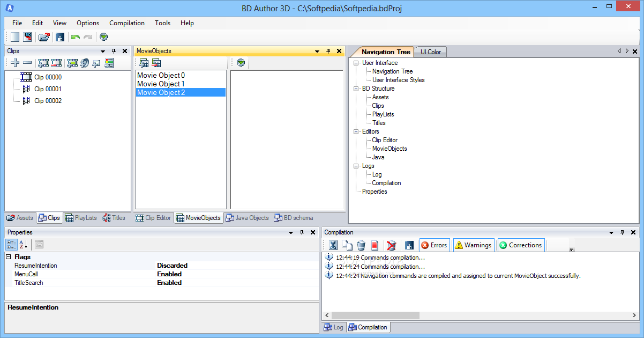The width and height of the screenshot is (644, 338).
Task: Click the green Undo arrow
Action: (76, 37)
